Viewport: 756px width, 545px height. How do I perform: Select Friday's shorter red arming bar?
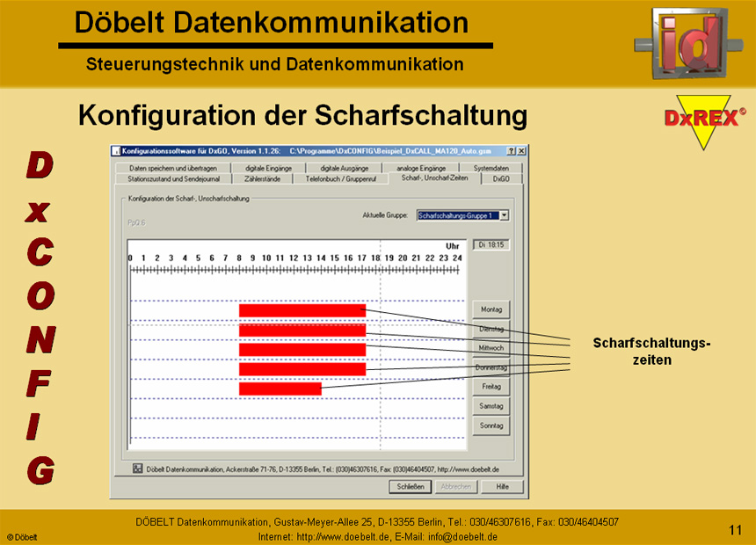280,389
